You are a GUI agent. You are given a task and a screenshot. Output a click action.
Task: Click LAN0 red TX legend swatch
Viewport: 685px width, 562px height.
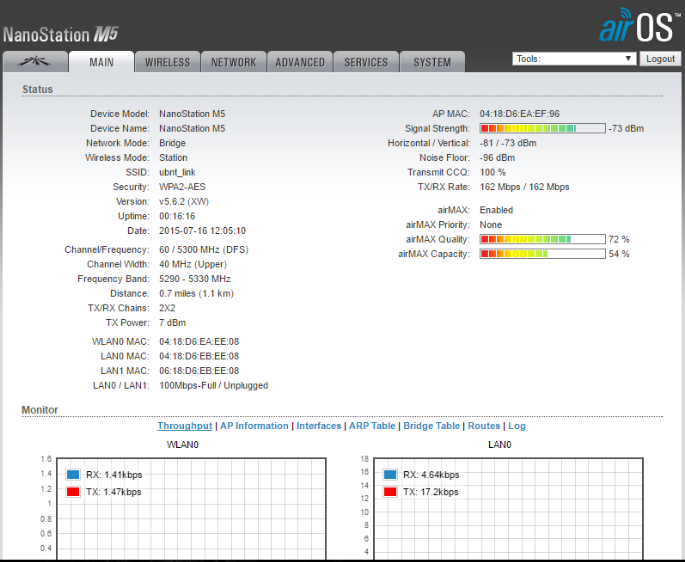[x=390, y=492]
